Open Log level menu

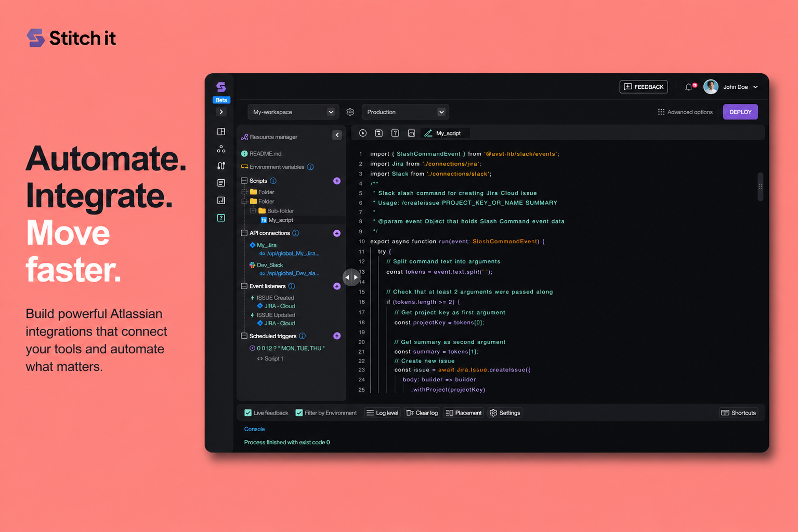tap(382, 413)
